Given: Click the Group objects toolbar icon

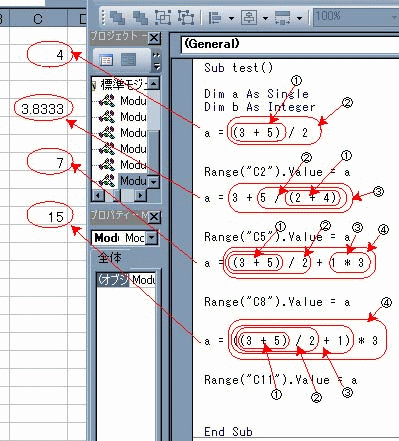Looking at the screenshot, I should pyautogui.click(x=163, y=17).
